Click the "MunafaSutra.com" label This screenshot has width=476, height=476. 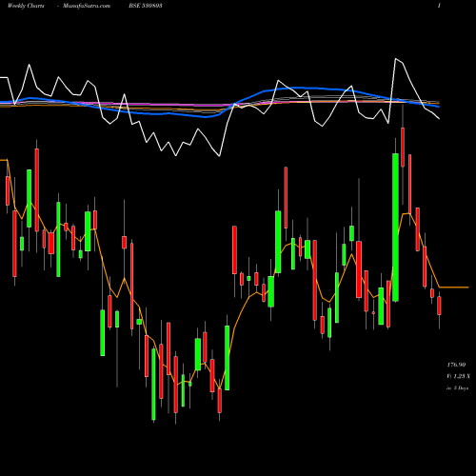click(x=87, y=6)
